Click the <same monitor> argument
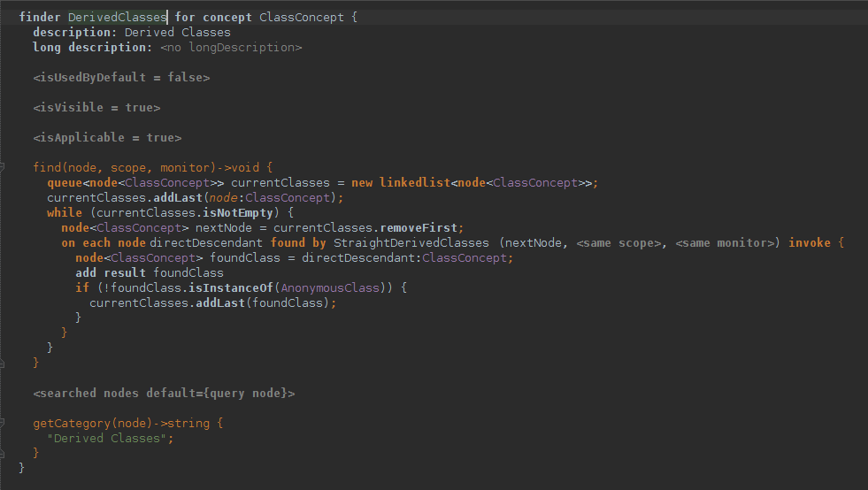868x490 pixels. 724,242
